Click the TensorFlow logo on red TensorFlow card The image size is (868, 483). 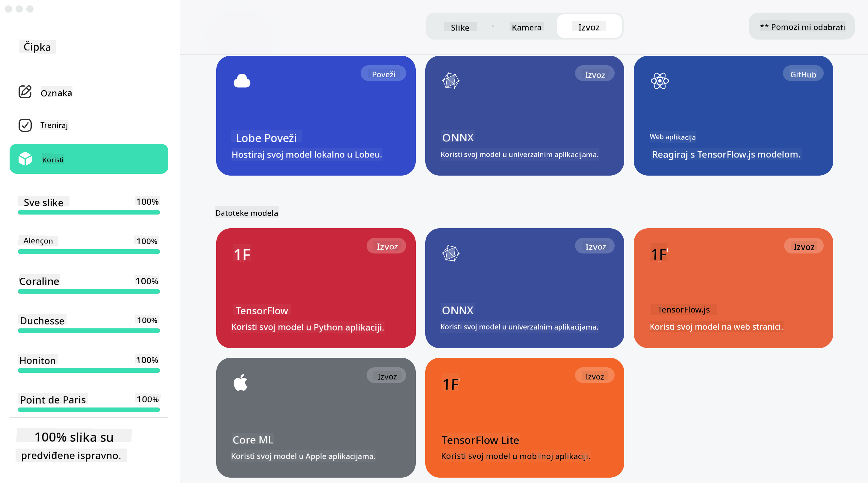tap(242, 254)
